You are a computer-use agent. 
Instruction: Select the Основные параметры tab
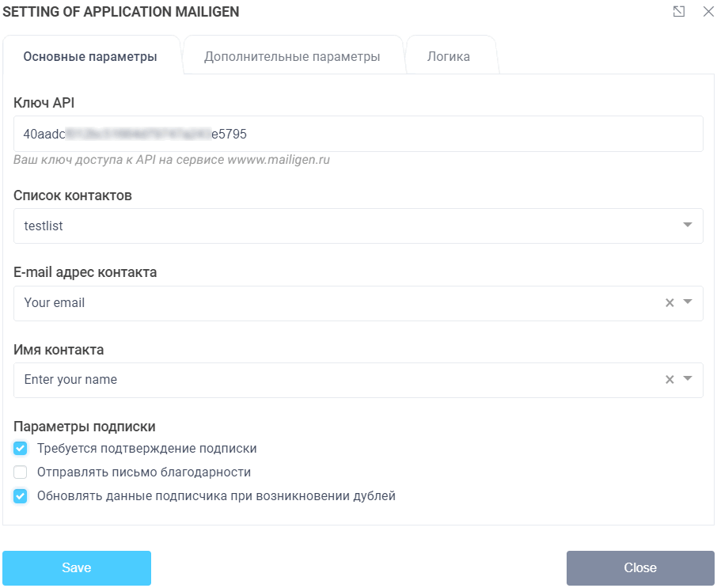click(x=91, y=55)
